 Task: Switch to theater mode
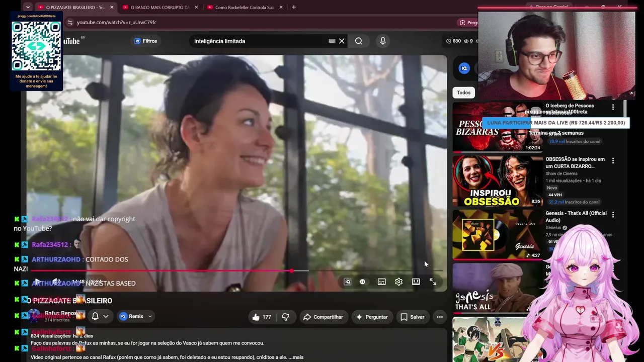(416, 282)
